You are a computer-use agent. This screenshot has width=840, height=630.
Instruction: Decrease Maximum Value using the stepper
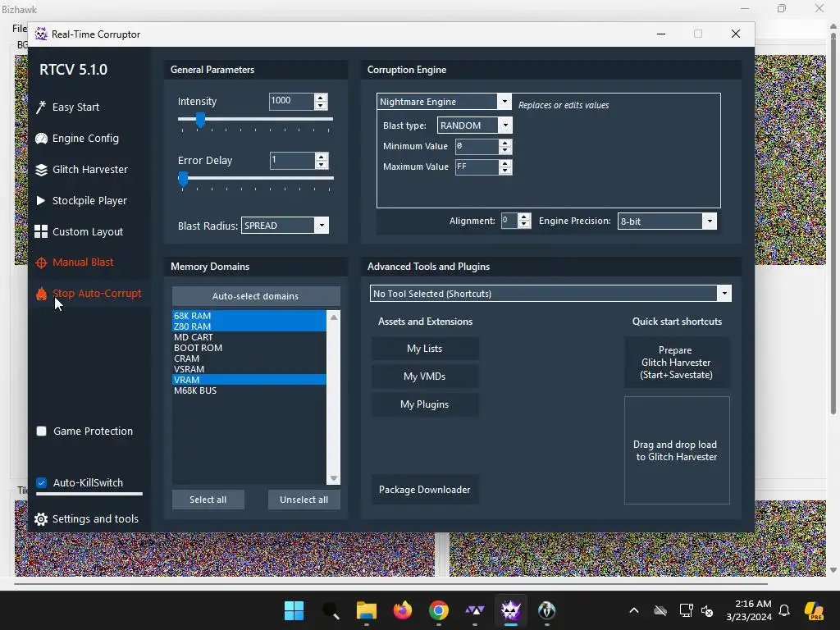504,171
